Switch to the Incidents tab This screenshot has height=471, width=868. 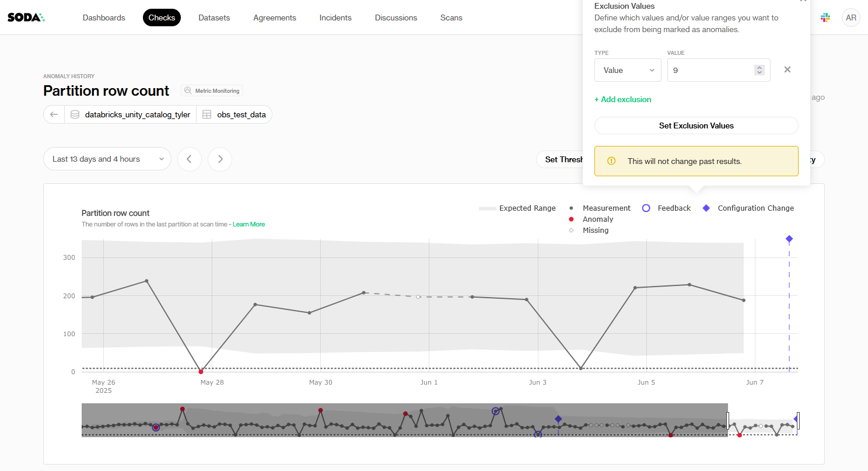(335, 18)
